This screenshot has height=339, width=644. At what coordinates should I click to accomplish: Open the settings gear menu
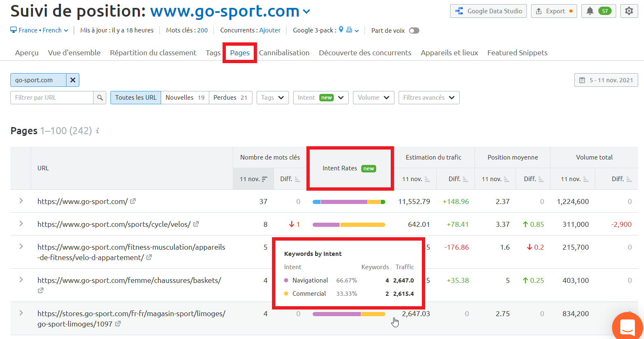629,11
